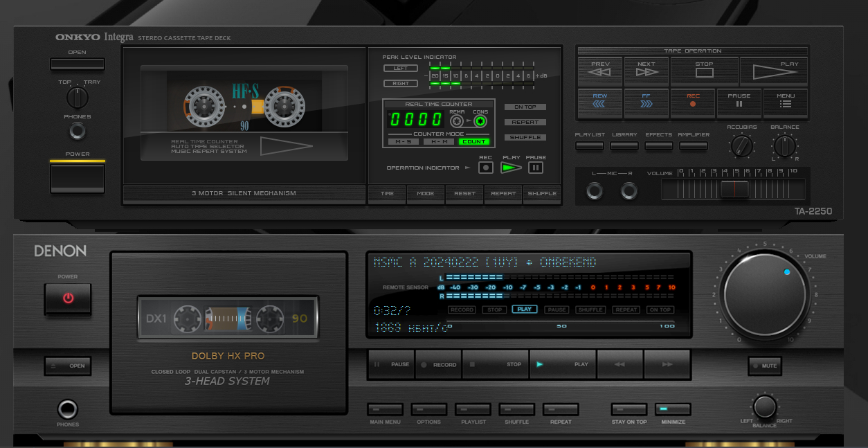Click the bottom SHUFFLE button on Onkyo
Image resolution: width=868 pixels, height=448 pixels.
542,194
